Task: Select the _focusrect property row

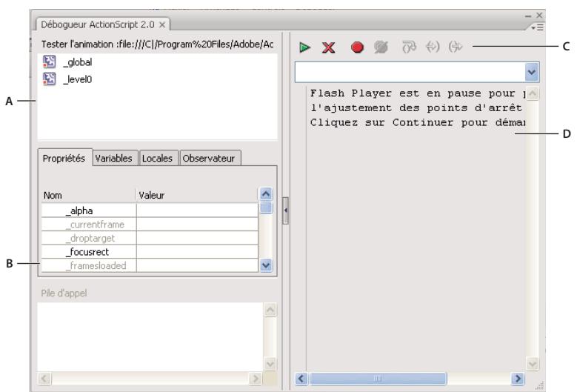Action: [x=150, y=252]
